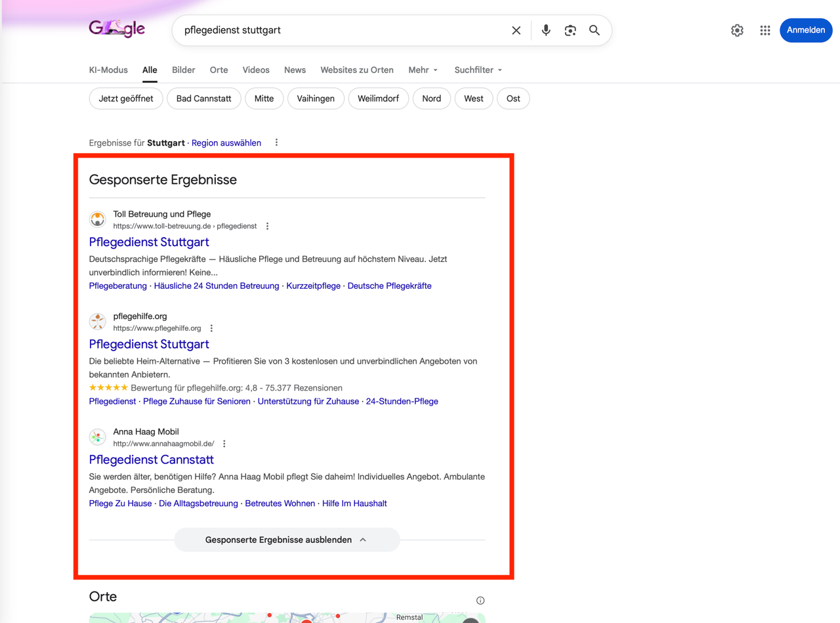Click Kurzzeitpflege sitelink
Screen dimensions: 840x623
click(x=314, y=286)
